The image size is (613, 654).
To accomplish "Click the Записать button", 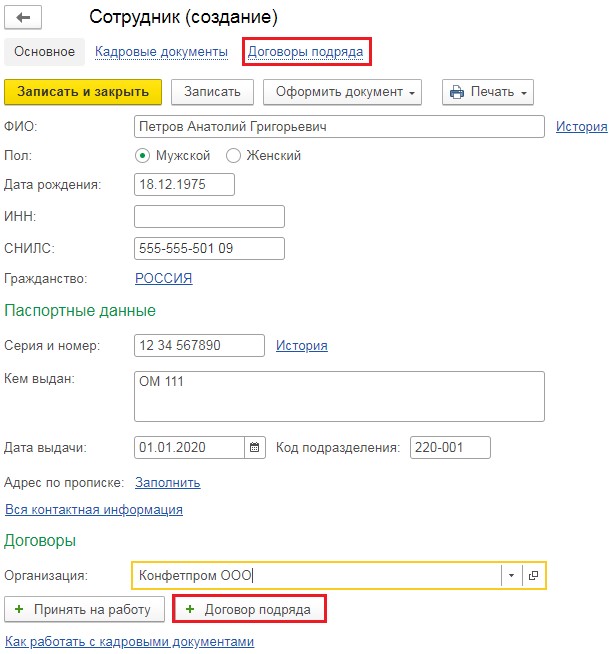I will point(212,92).
